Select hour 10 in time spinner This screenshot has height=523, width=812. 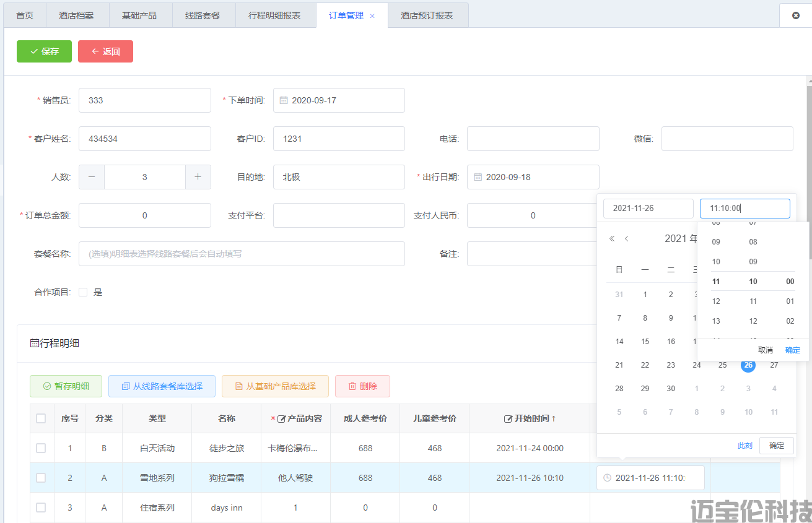[x=716, y=262]
